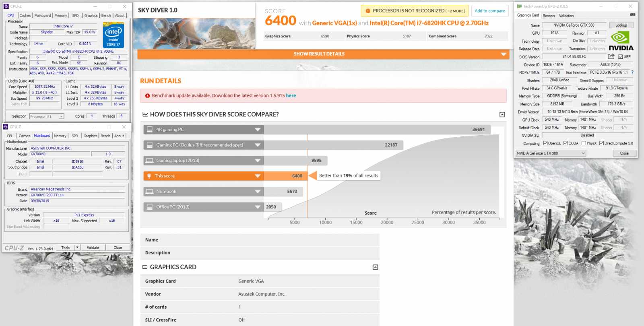This screenshot has width=644, height=326.
Task: Click the trophy icon on This score bar
Action: (x=149, y=176)
